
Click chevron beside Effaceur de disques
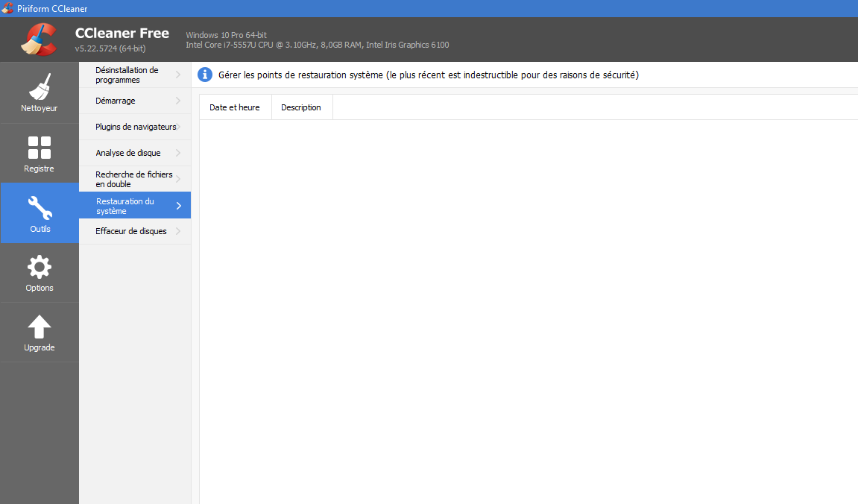pos(178,231)
